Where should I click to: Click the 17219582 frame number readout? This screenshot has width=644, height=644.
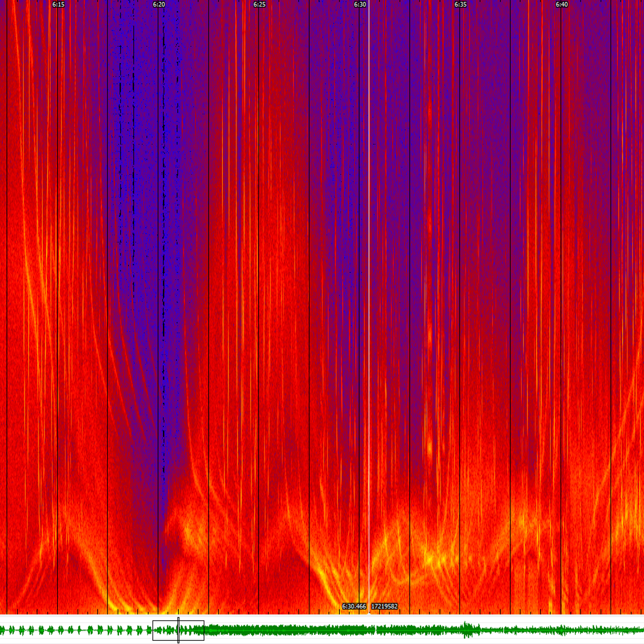(x=384, y=606)
